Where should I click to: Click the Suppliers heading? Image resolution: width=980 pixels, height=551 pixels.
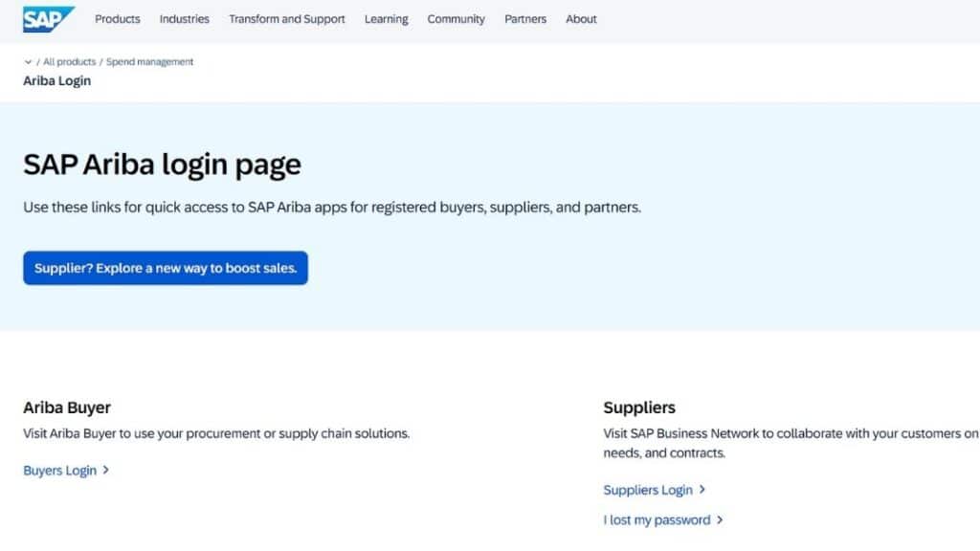pos(639,408)
